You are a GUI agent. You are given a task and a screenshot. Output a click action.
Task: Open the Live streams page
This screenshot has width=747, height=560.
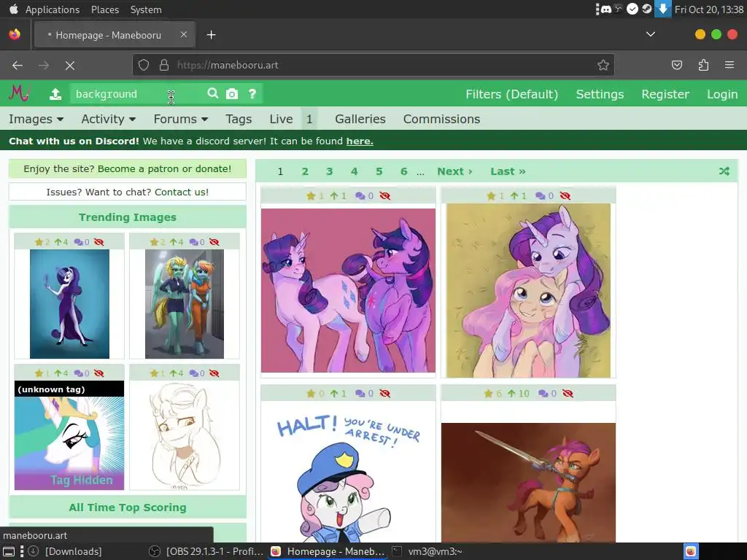281,119
